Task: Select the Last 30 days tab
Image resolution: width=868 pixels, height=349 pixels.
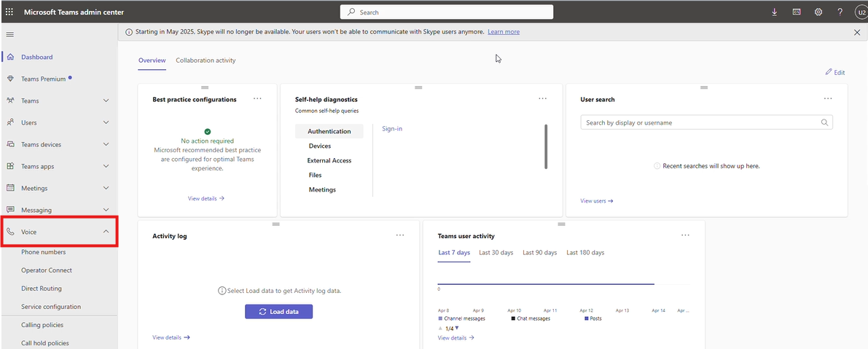Action: tap(496, 253)
